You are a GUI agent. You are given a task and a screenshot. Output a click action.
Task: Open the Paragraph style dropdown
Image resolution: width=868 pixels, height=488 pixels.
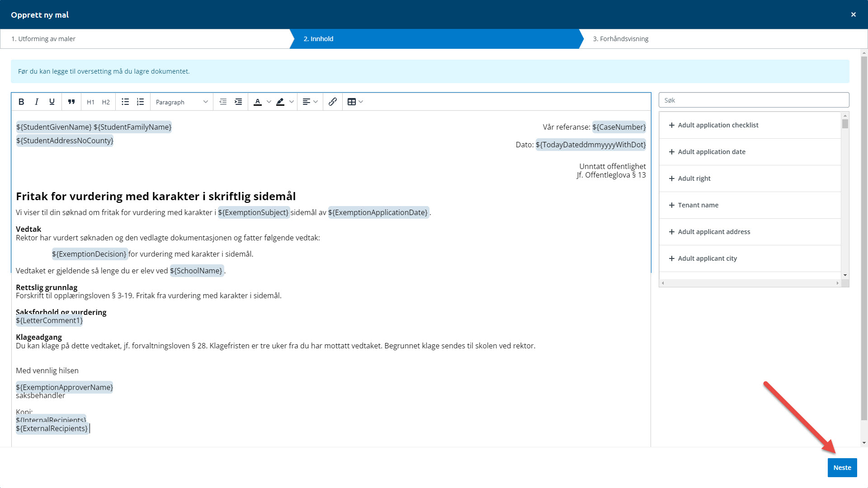coord(182,102)
